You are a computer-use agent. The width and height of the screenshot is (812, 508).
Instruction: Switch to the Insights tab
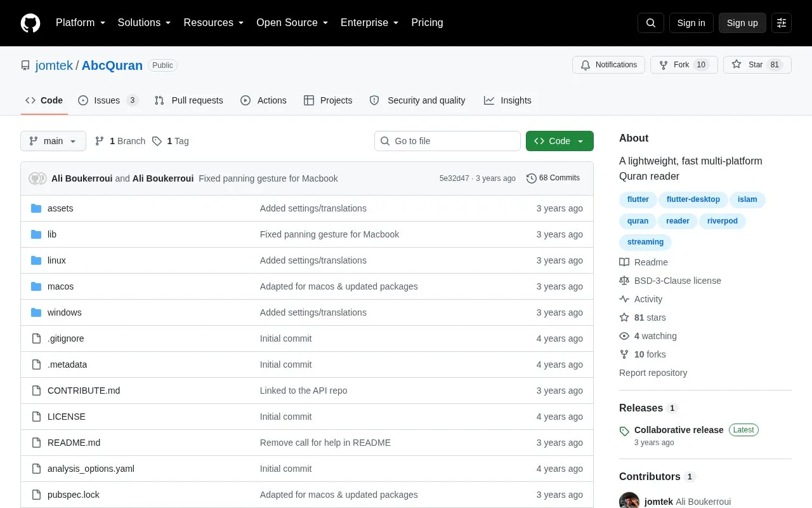pyautogui.click(x=507, y=100)
